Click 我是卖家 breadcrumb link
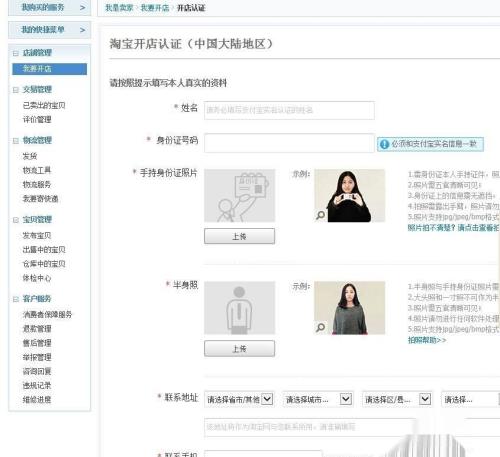This screenshot has height=457, width=500. click(119, 8)
